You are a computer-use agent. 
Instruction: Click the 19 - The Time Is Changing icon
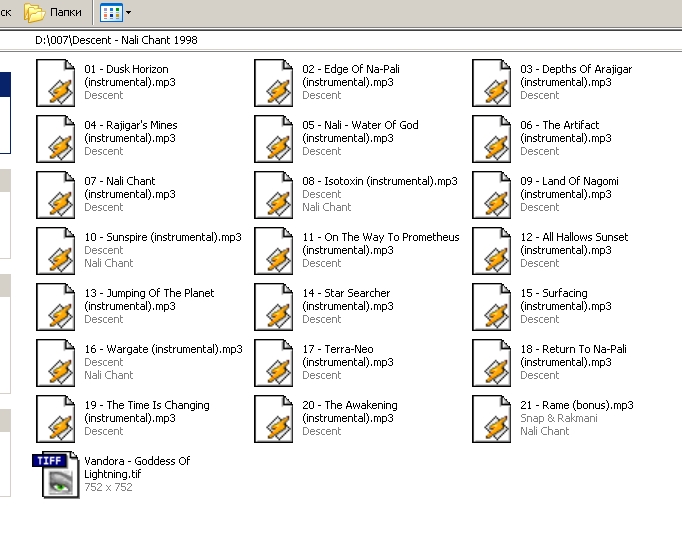[56, 418]
